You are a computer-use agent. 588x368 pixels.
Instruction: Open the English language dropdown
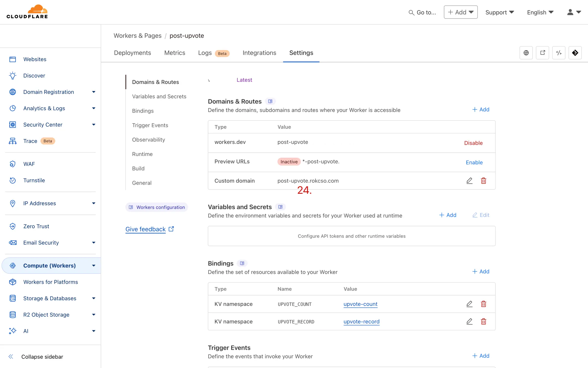[540, 12]
